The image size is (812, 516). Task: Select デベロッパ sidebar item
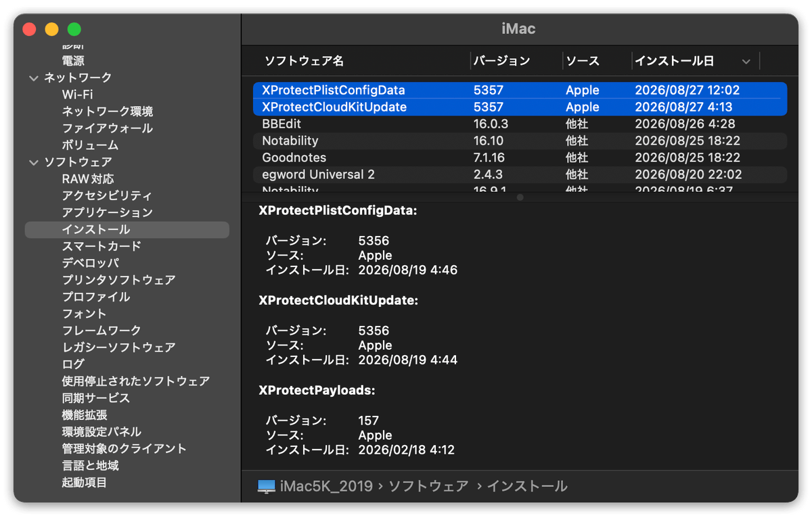point(90,263)
